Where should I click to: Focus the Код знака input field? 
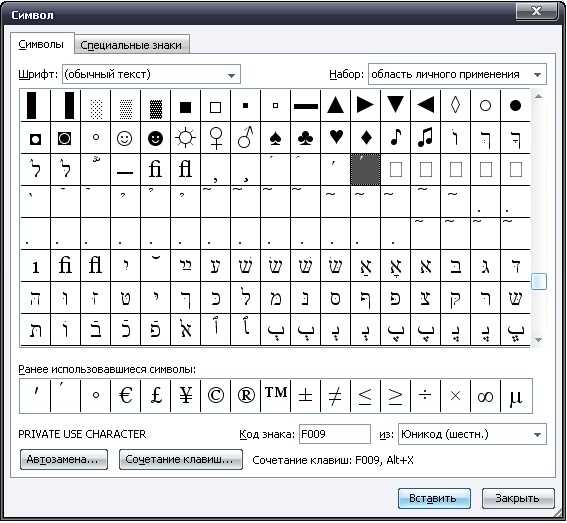tap(334, 434)
